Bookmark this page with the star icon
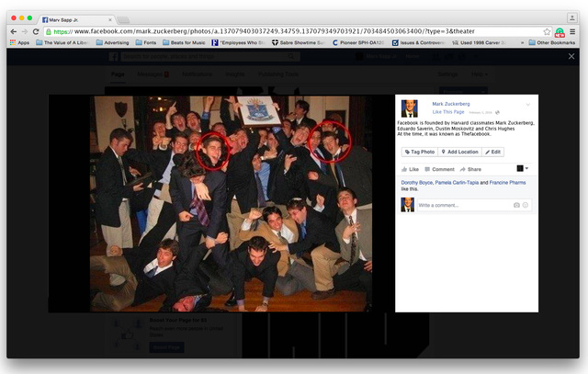588x374 pixels. (x=547, y=31)
